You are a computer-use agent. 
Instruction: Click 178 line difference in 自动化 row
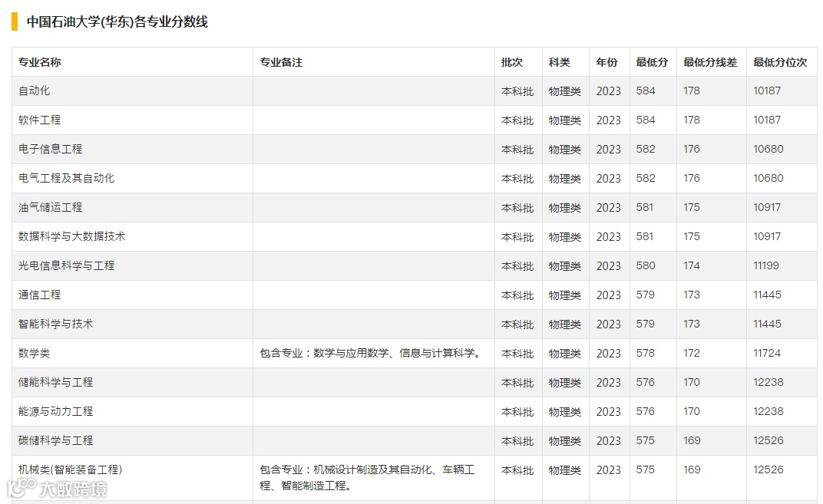coord(692,91)
